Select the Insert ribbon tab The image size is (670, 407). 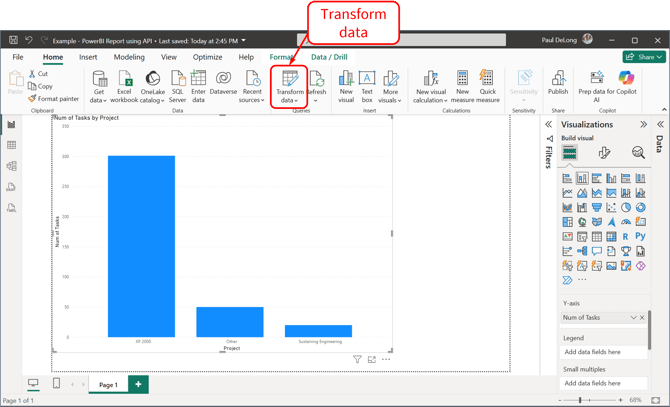click(88, 57)
